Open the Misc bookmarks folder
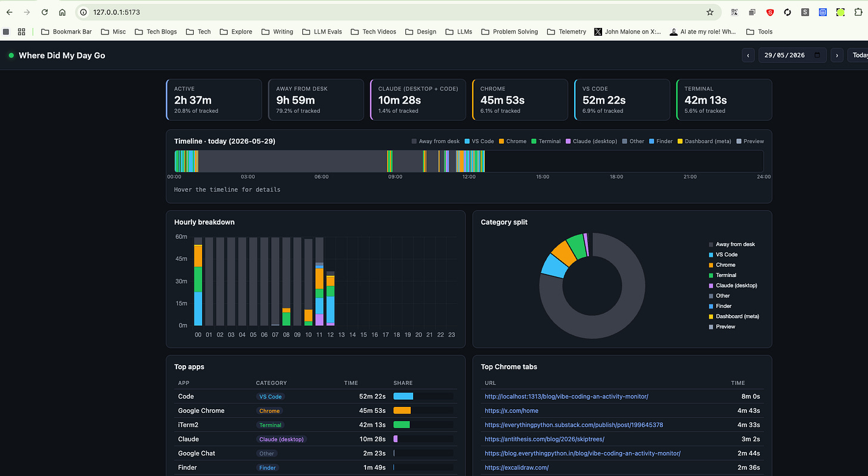Screen dimensions: 868x476 pyautogui.click(x=113, y=32)
